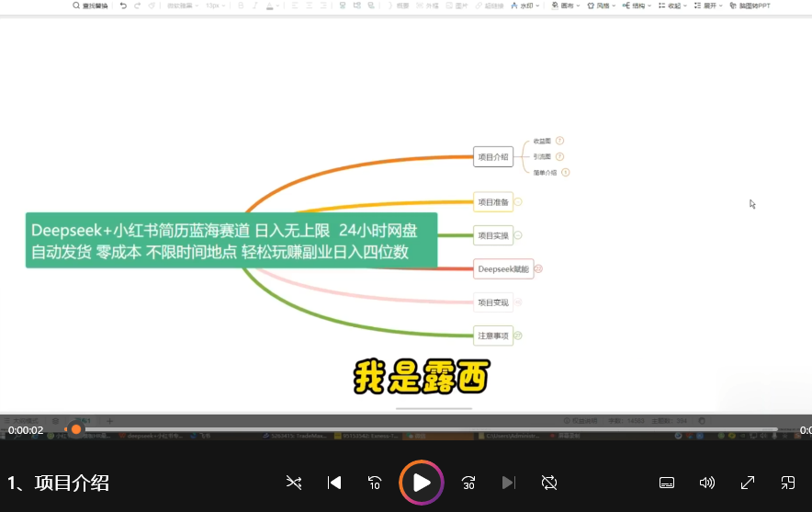The height and width of the screenshot is (512, 812).
Task: Open deepseek+小红书 item in Windows taskbar
Action: click(x=151, y=436)
